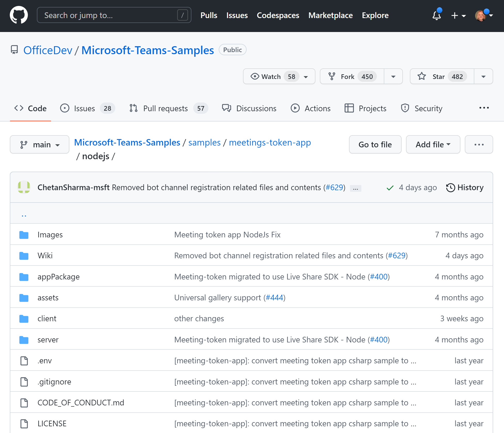This screenshot has height=433, width=504.
Task: Click the Security shield icon
Action: 405,108
